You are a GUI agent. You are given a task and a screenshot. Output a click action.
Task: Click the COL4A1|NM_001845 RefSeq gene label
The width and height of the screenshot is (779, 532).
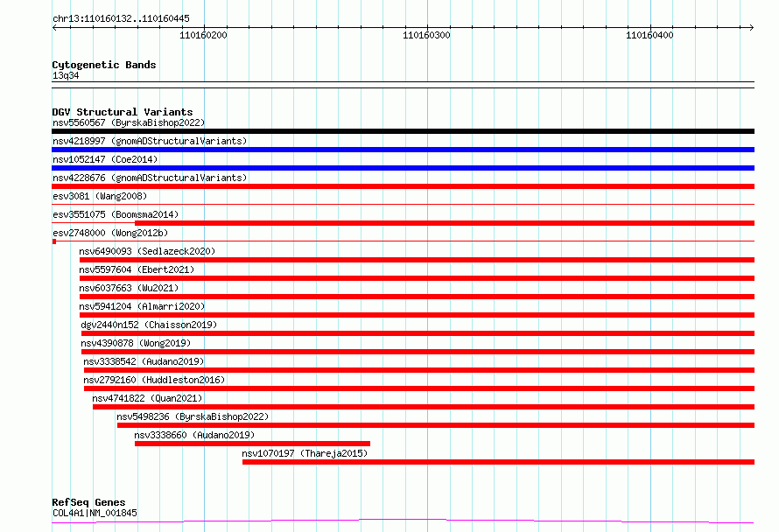95,513
